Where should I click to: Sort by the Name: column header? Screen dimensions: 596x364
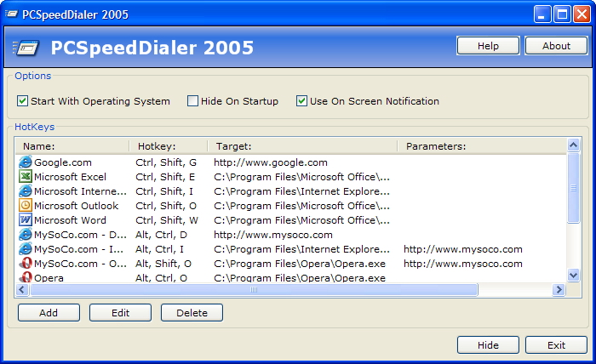pos(72,146)
